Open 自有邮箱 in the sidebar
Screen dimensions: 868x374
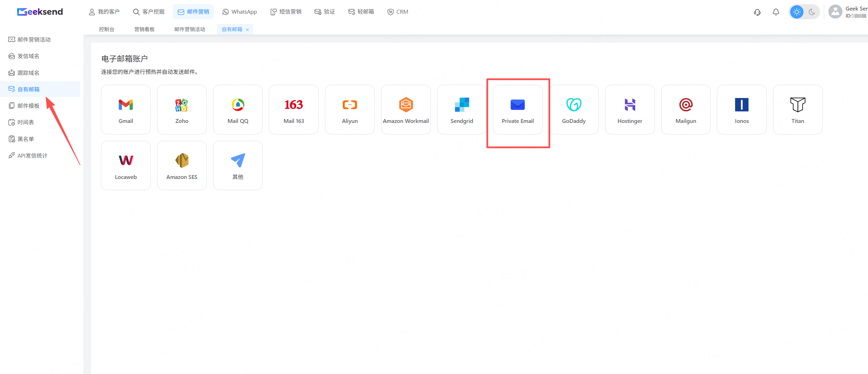tap(40, 89)
